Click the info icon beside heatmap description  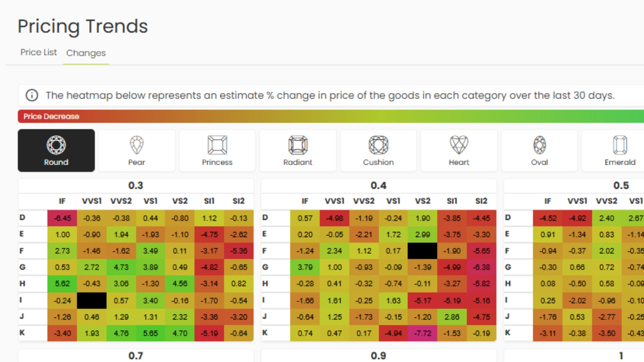pos(32,96)
